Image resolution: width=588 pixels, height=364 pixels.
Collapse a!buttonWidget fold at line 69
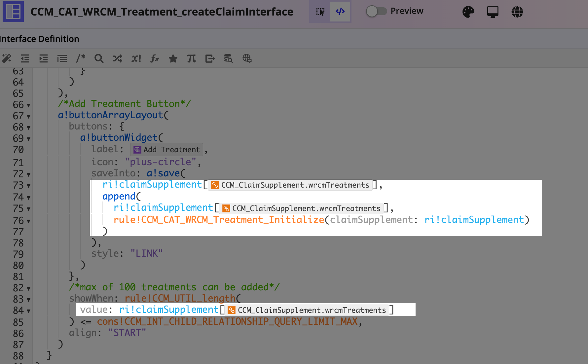click(28, 139)
